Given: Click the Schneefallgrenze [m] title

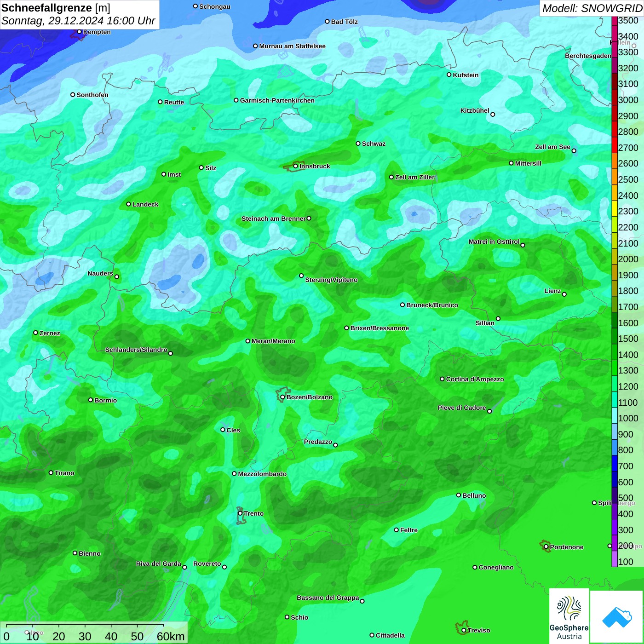Looking at the screenshot, I should (56, 8).
